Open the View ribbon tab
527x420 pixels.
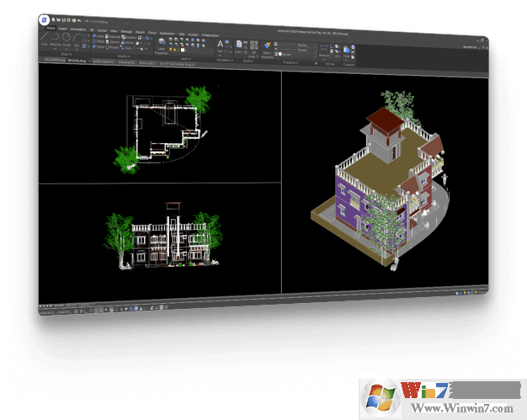coord(114,30)
